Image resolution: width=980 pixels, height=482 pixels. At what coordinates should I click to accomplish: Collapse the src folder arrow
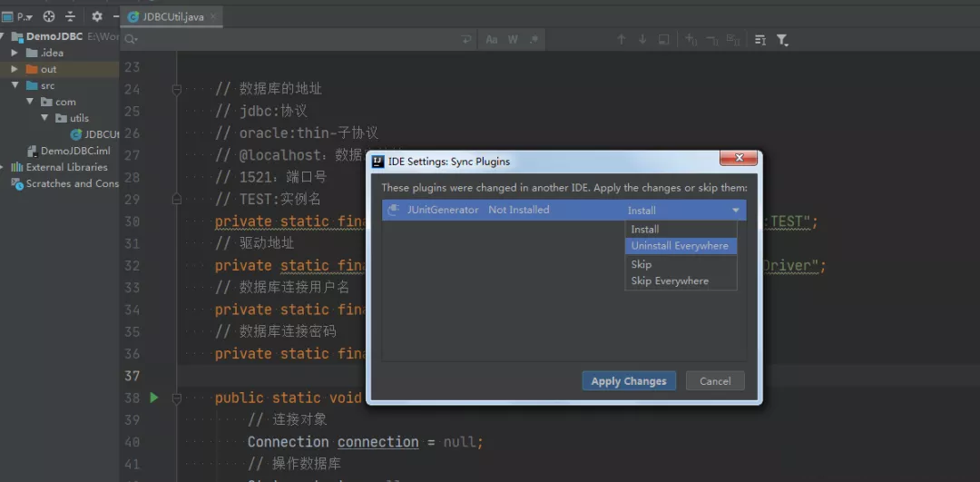point(15,85)
